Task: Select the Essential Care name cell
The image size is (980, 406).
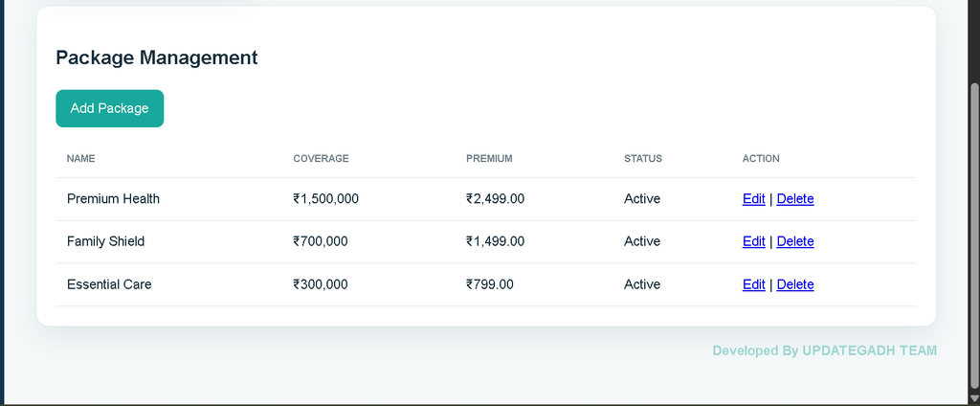Action: click(x=109, y=284)
